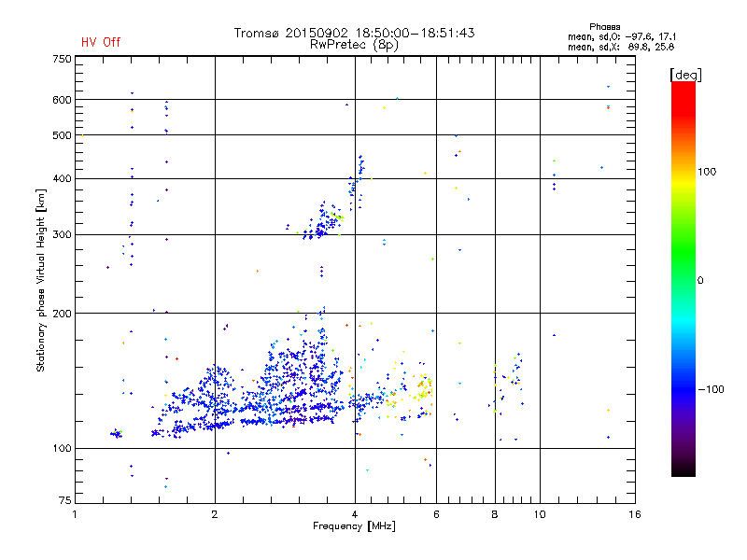Click y-axis tick label '500'
747x560 pixels.
click(62, 135)
